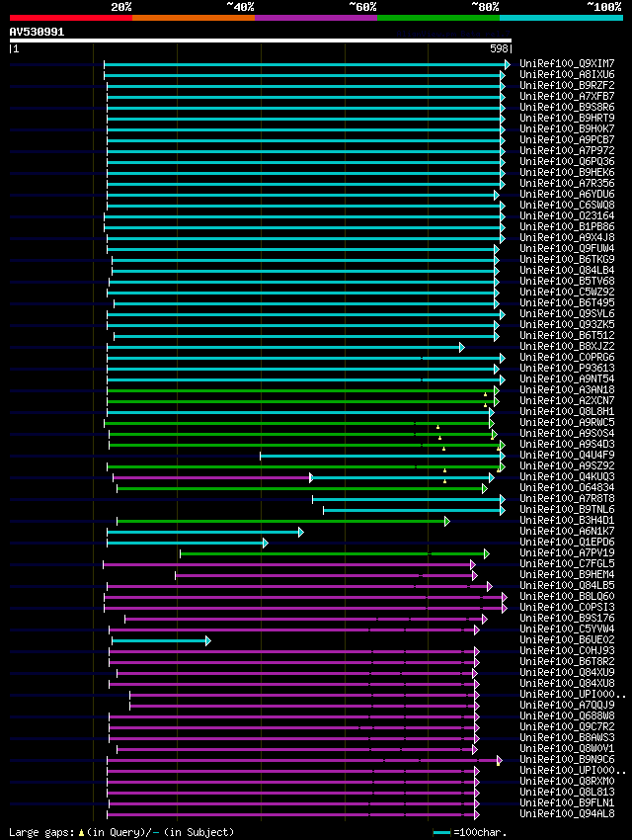This screenshot has width=632, height=840.
Task: Click hit label UniRef100_A6YDU6
Action: [567, 194]
